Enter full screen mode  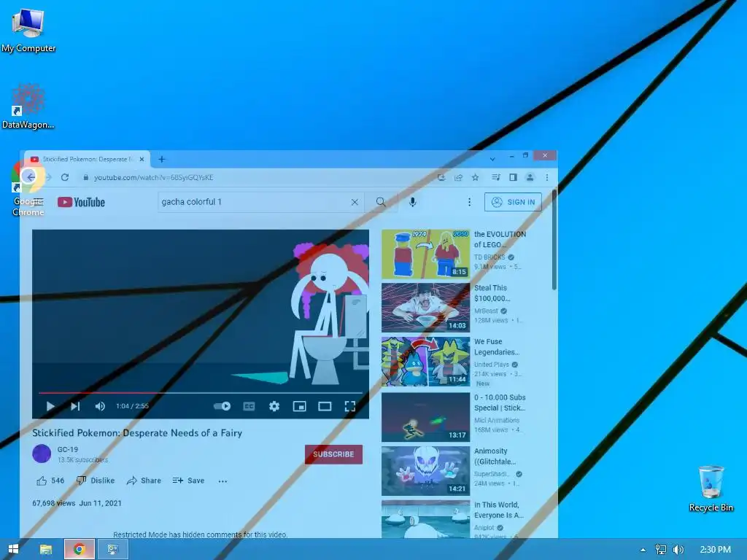349,406
